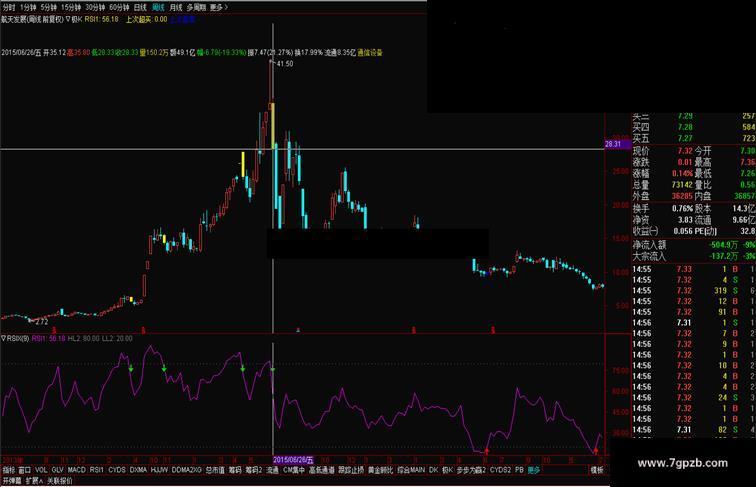Click the 外盘 36285 value
Viewport: 756px width, 487px height.
point(682,196)
